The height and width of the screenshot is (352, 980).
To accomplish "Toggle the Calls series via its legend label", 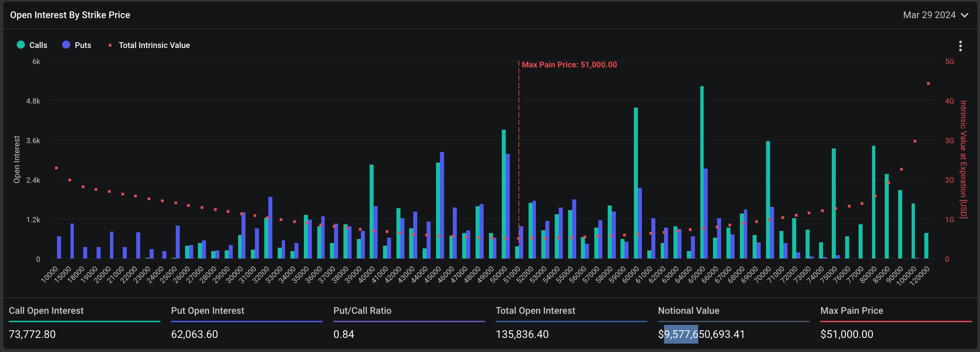I will (x=39, y=45).
